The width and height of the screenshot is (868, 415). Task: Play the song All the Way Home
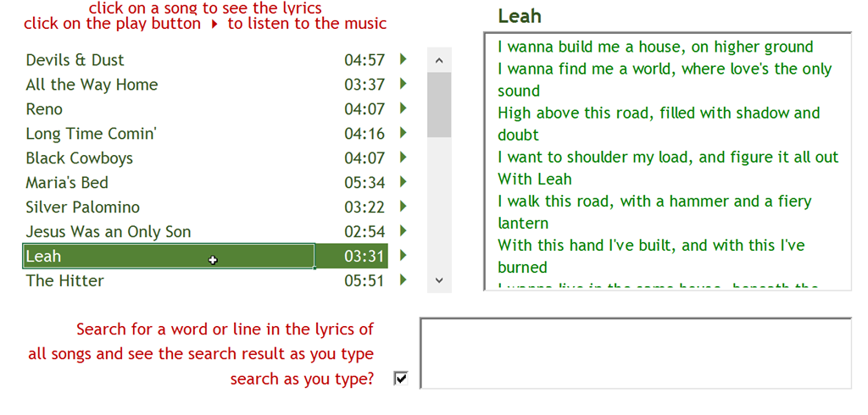pos(403,84)
